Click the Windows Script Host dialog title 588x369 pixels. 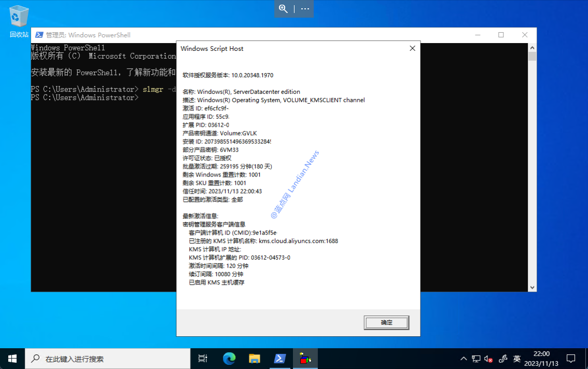click(x=212, y=48)
